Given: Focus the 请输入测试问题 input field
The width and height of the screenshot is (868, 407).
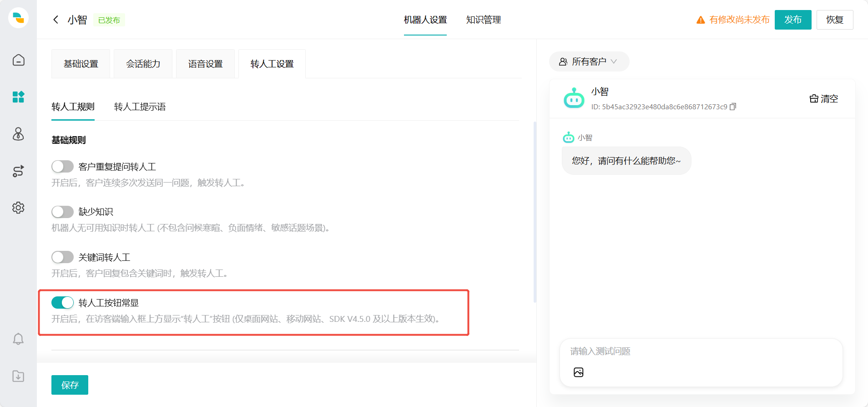Looking at the screenshot, I should (701, 351).
